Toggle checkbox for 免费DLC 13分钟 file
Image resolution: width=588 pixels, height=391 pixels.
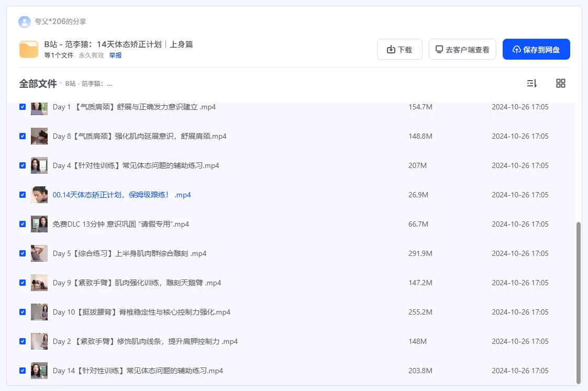(23, 224)
